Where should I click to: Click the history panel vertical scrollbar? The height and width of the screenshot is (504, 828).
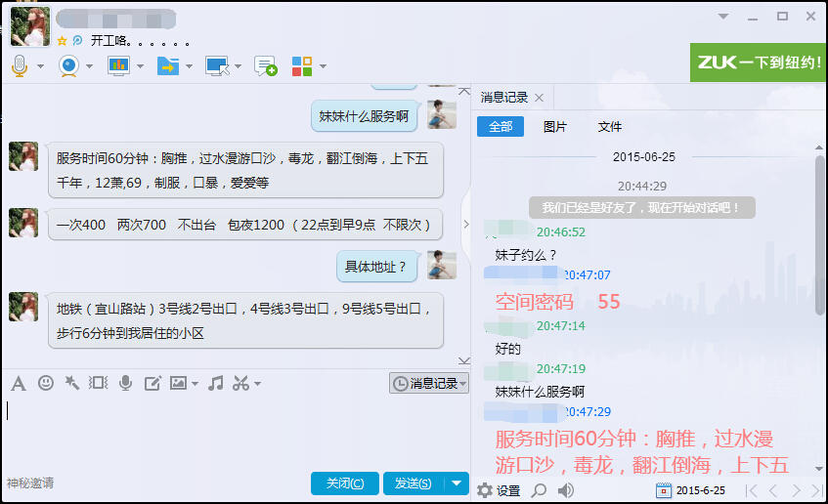[819, 235]
